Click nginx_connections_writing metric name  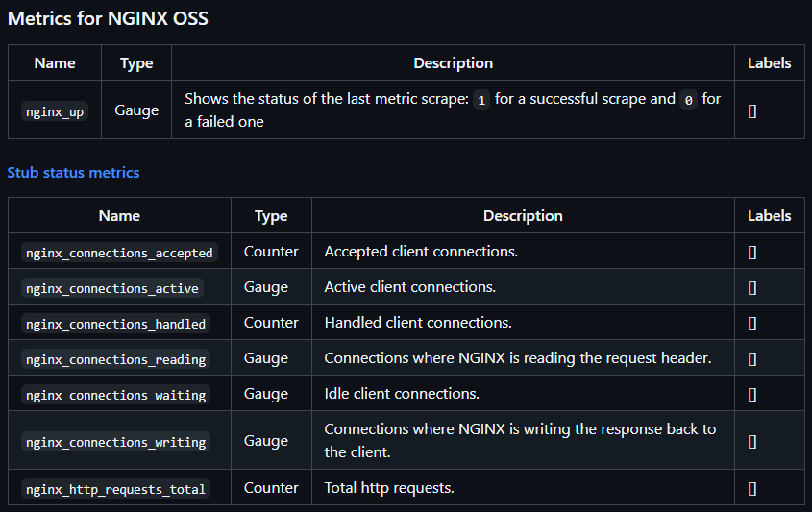pyautogui.click(x=115, y=442)
